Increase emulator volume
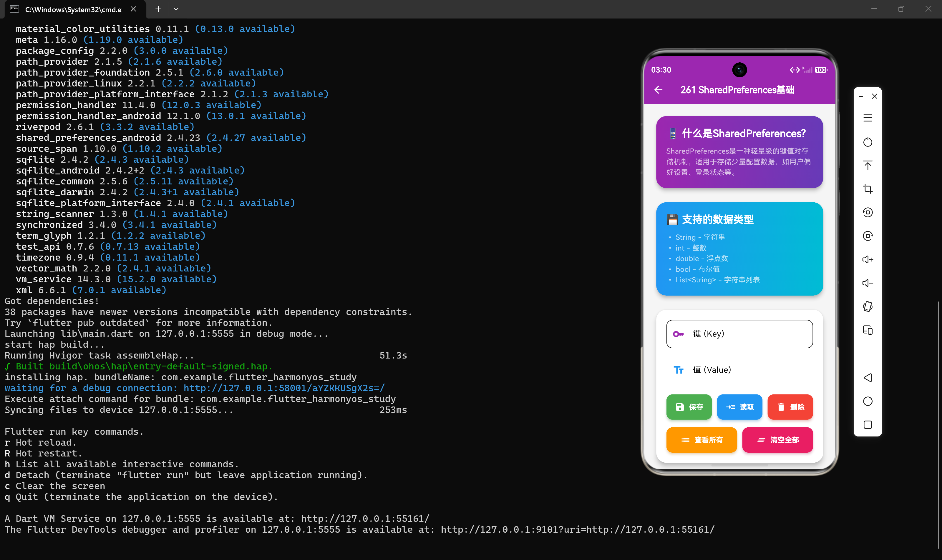Screen dimensions: 942x560 pos(868,259)
